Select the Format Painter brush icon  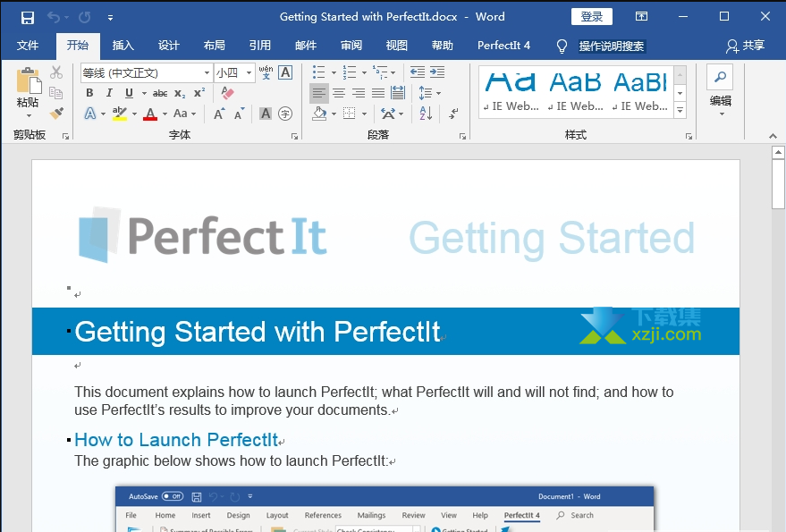tap(56, 114)
